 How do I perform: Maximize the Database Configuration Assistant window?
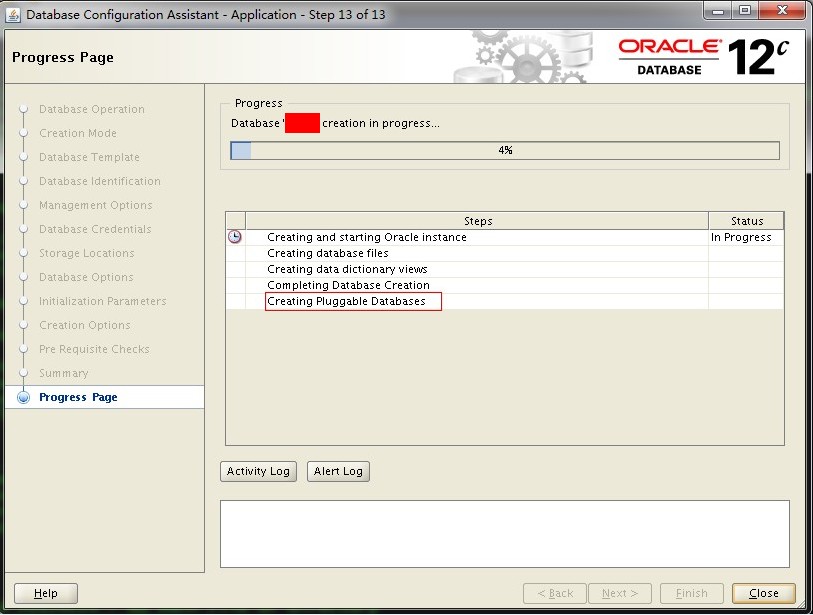(x=745, y=11)
